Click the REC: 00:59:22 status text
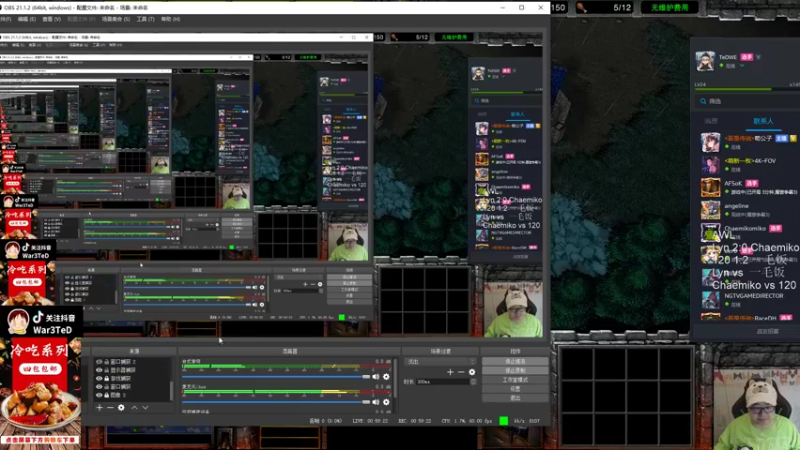The width and height of the screenshot is (800, 450). click(415, 421)
